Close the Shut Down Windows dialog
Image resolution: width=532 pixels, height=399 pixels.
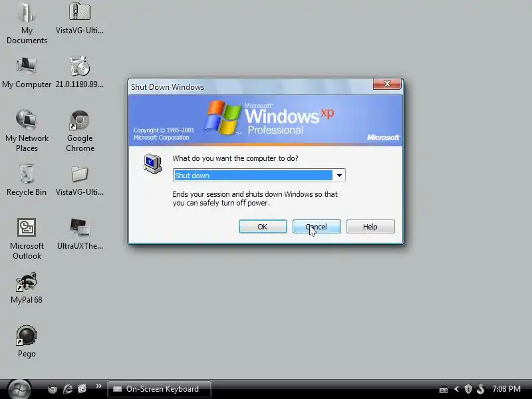(387, 84)
